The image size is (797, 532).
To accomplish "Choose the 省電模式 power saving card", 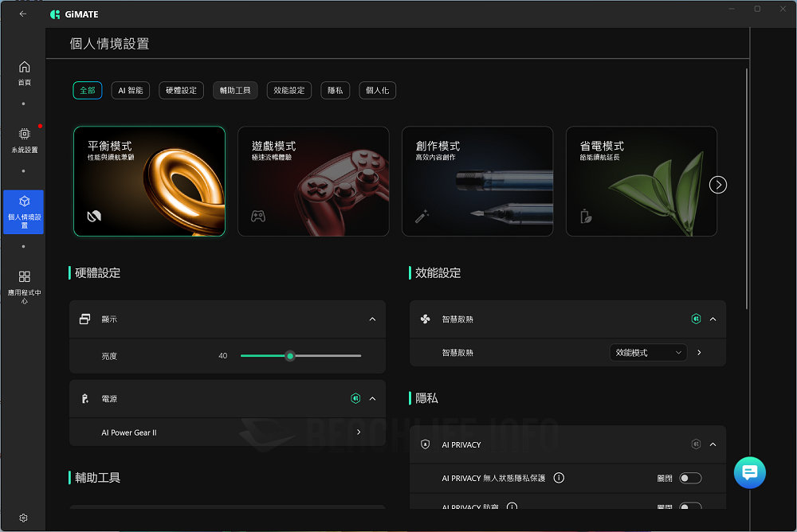I will (641, 181).
